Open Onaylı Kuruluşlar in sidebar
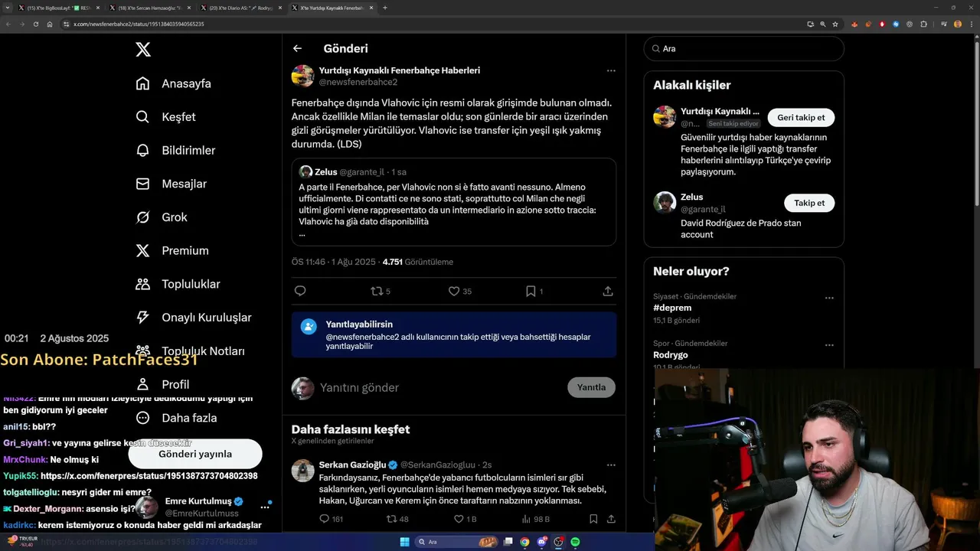The width and height of the screenshot is (980, 551). coord(207,318)
